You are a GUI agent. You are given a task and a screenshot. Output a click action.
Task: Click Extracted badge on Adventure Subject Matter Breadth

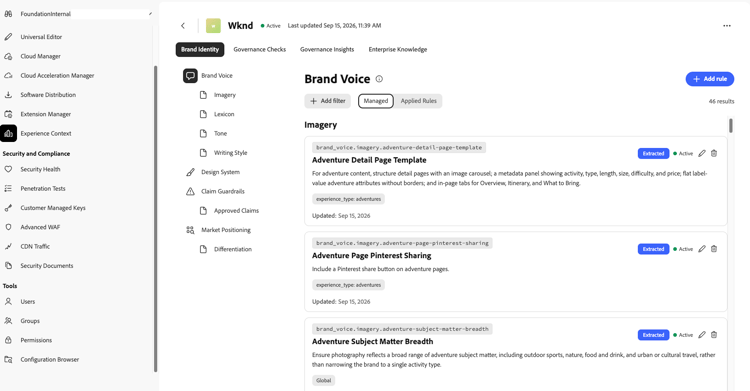[653, 335]
